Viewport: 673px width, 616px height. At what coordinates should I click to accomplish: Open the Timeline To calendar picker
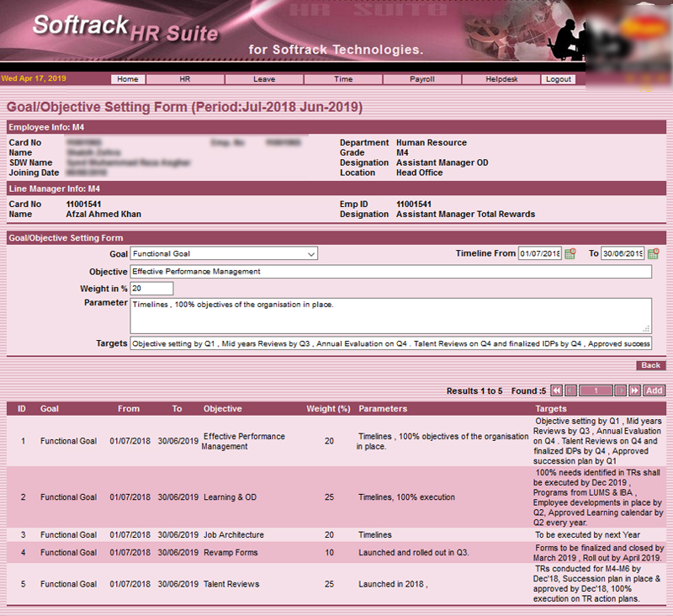click(x=653, y=254)
